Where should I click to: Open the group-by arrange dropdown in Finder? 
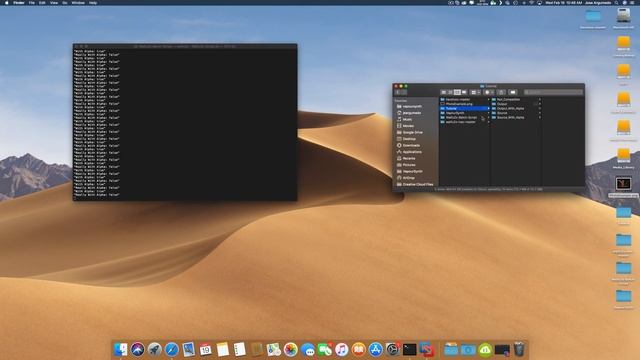476,92
